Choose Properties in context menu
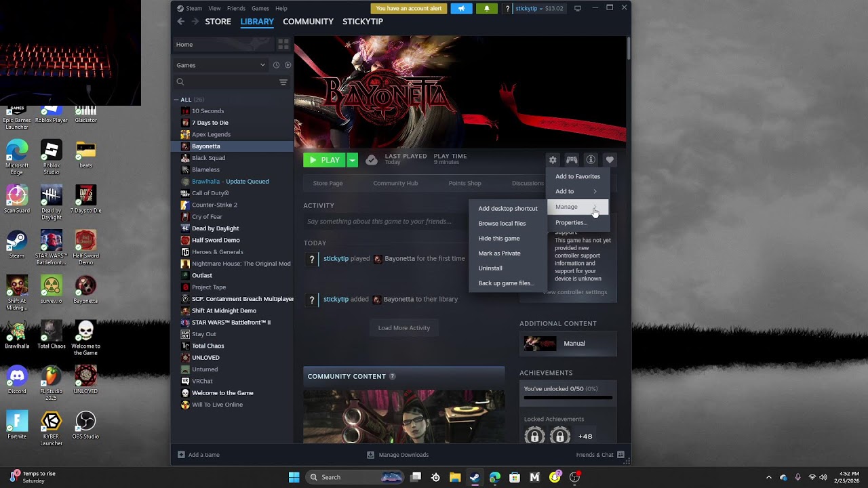 578,222
